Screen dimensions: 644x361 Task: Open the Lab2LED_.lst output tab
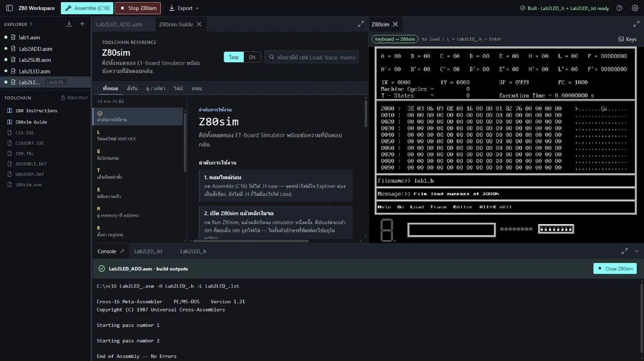(x=148, y=251)
